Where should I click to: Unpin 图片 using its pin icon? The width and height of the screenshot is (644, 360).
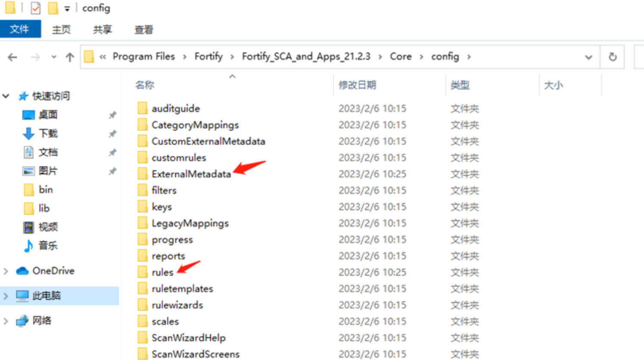112,171
